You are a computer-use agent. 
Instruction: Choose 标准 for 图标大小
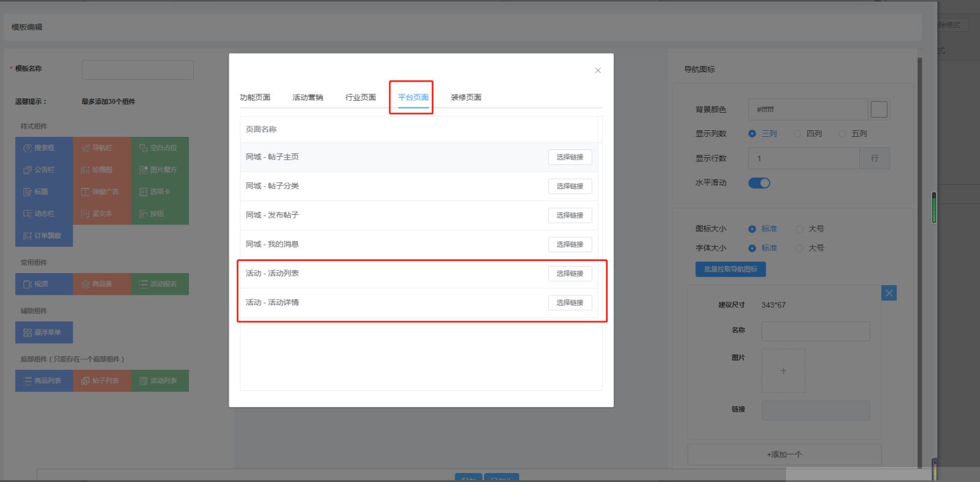pyautogui.click(x=763, y=229)
